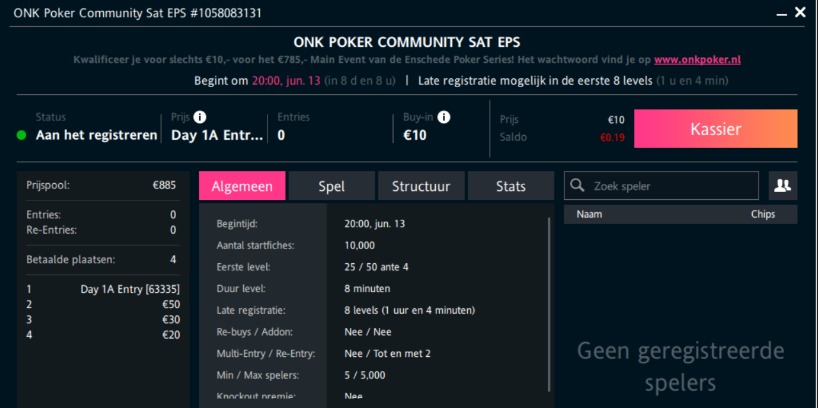Click the Day 1A Entry [63335] prize row
Screen dimensions: 818x408
pos(102,289)
